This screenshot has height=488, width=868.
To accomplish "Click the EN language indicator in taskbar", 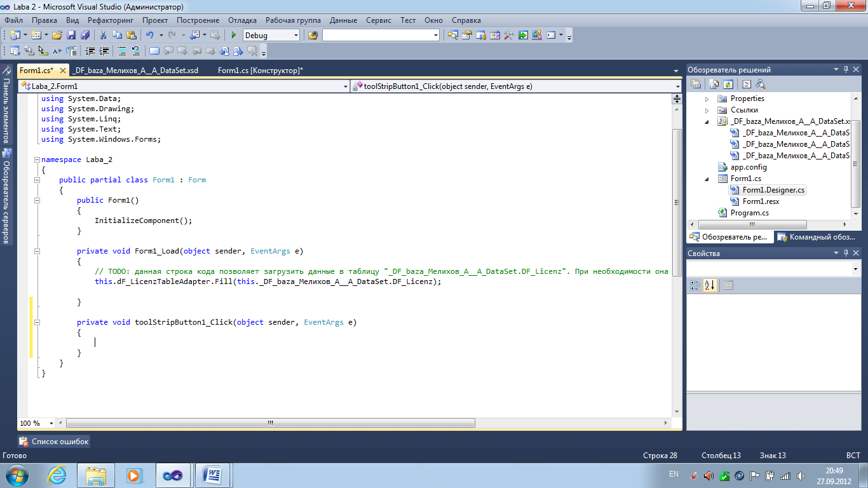I will [x=674, y=474].
